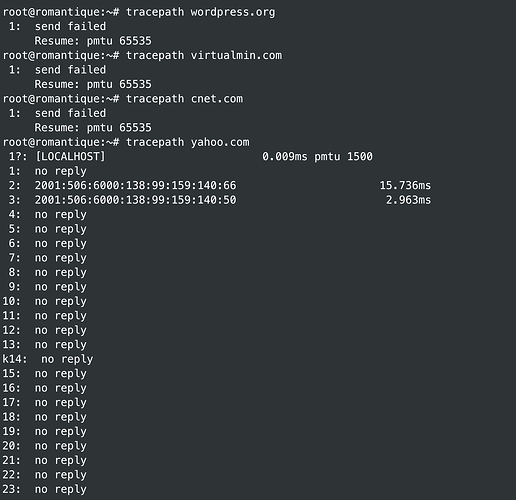Click the 15.736ms latency value

pyautogui.click(x=405, y=185)
